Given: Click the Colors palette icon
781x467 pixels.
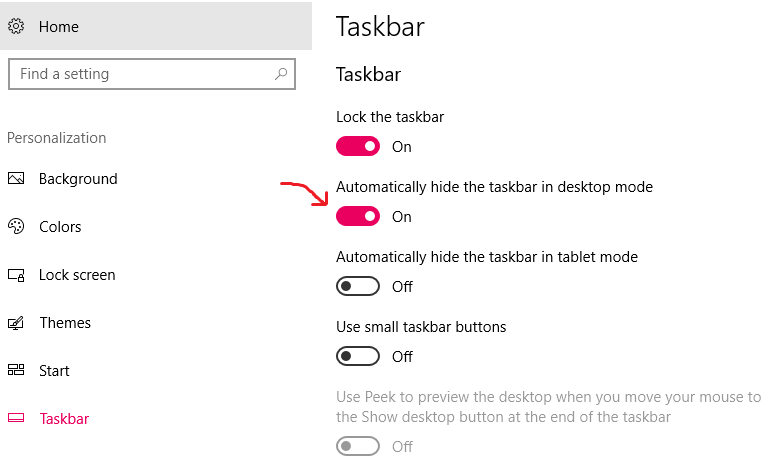Looking at the screenshot, I should point(16,226).
